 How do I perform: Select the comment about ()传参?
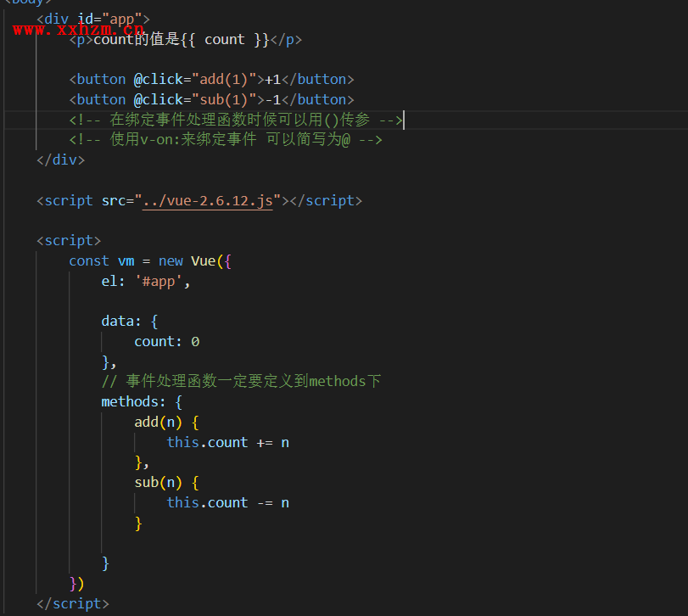point(236,120)
